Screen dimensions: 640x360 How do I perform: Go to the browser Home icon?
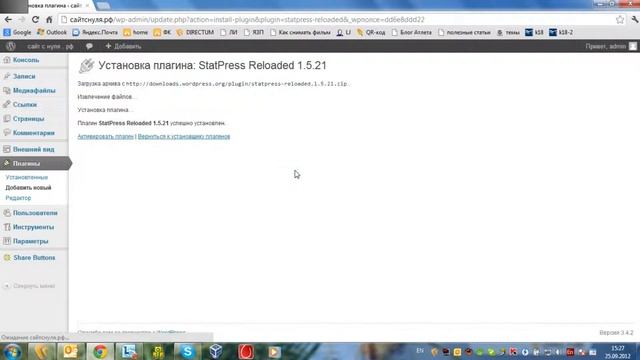(x=49, y=20)
